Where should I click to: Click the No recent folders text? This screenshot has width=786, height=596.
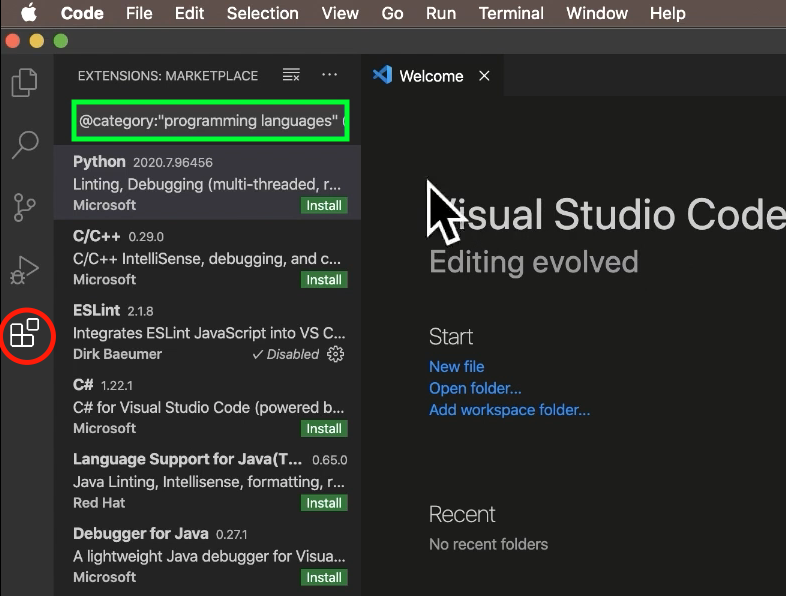click(x=489, y=544)
